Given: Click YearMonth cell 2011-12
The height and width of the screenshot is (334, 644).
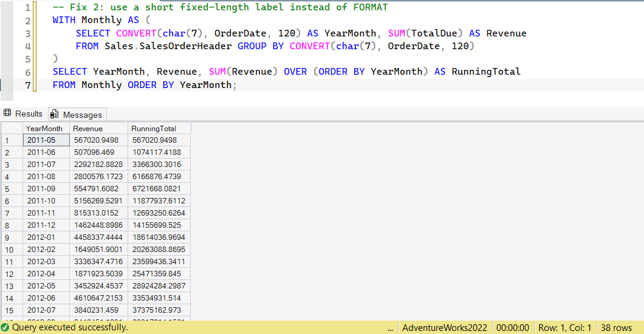Looking at the screenshot, I should tap(46, 225).
